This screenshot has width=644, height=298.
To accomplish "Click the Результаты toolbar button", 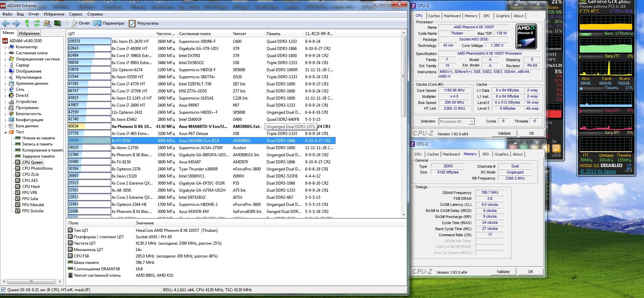I will tap(144, 23).
